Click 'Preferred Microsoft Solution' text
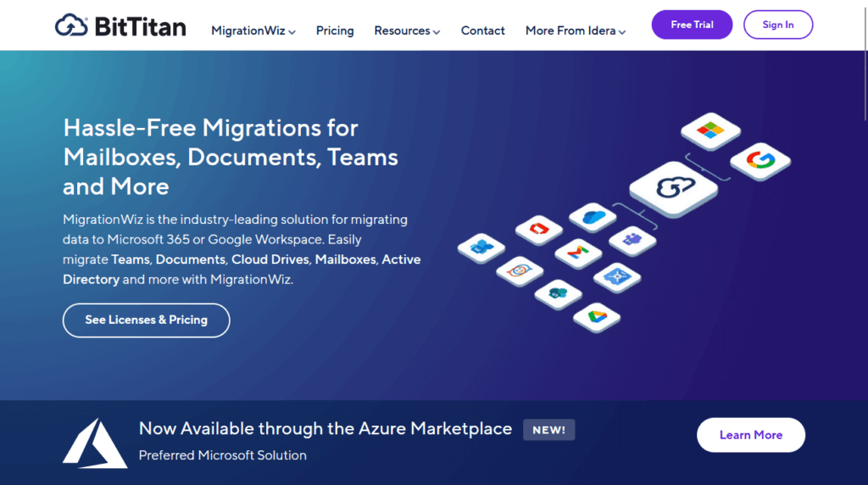868x485 pixels. click(223, 455)
